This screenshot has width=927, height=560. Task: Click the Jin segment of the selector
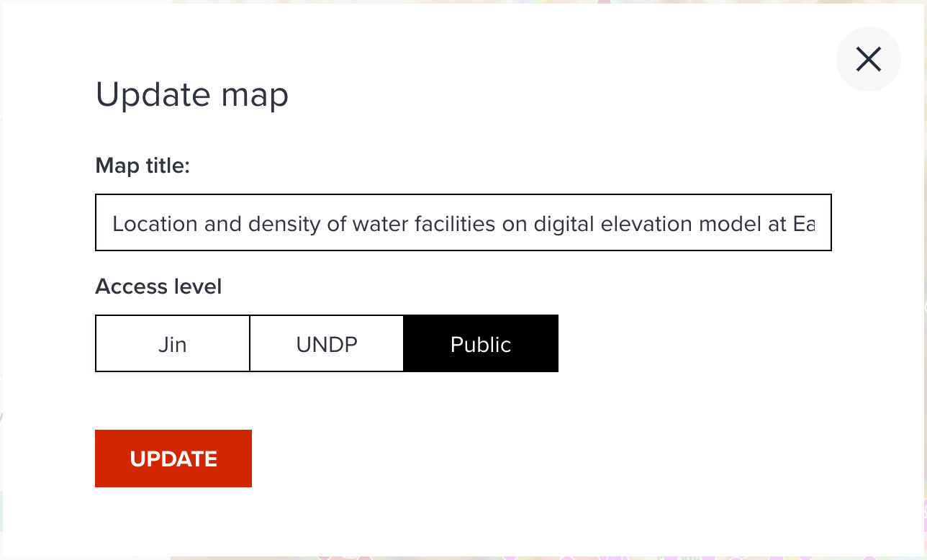pyautogui.click(x=172, y=343)
